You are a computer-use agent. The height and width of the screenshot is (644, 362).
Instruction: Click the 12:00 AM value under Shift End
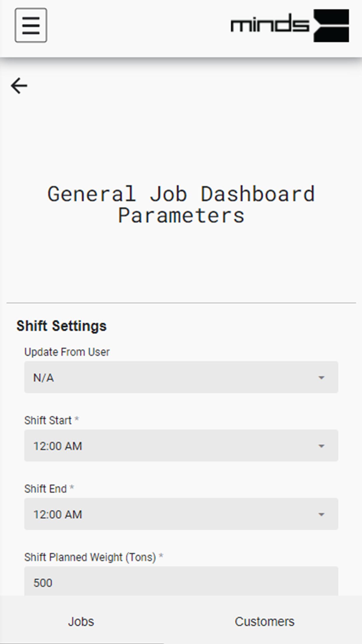58,514
